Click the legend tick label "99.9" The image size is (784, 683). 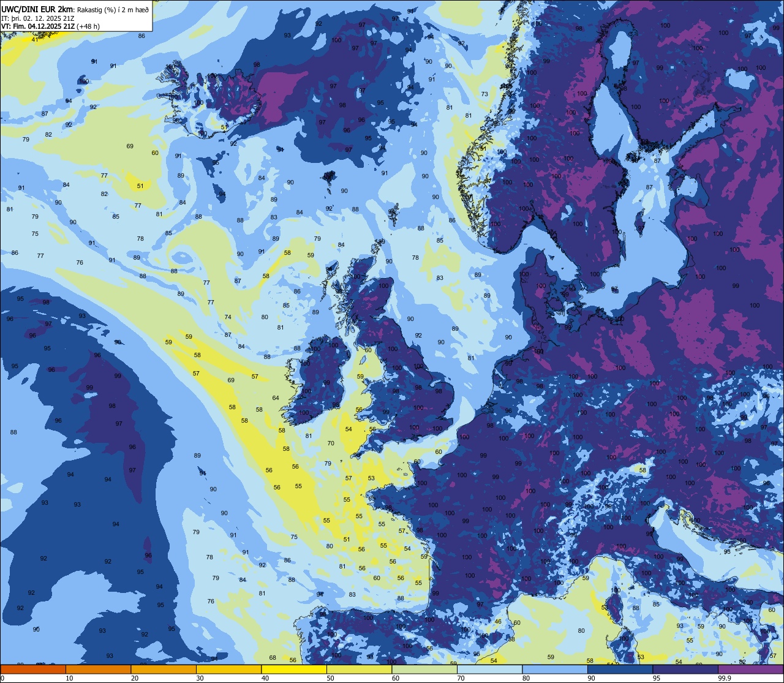coord(725,678)
